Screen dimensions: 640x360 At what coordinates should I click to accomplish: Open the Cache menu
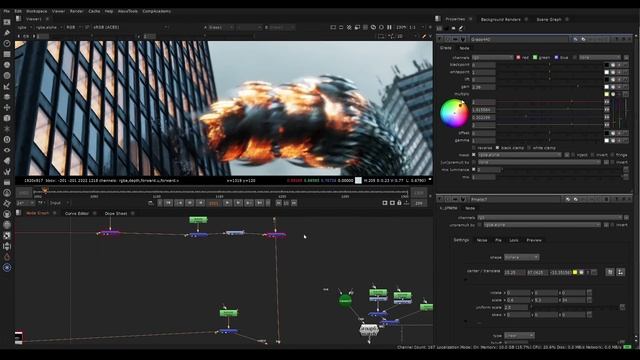click(94, 11)
